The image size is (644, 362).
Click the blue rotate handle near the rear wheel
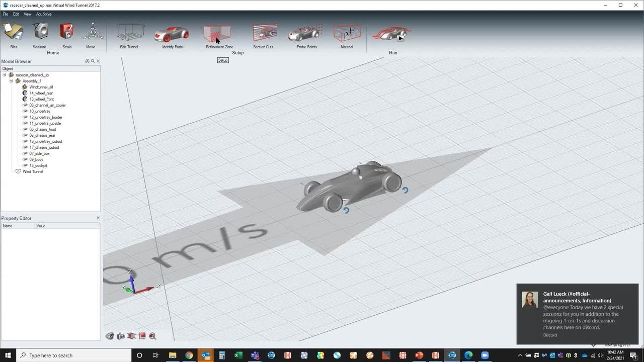pos(405,190)
